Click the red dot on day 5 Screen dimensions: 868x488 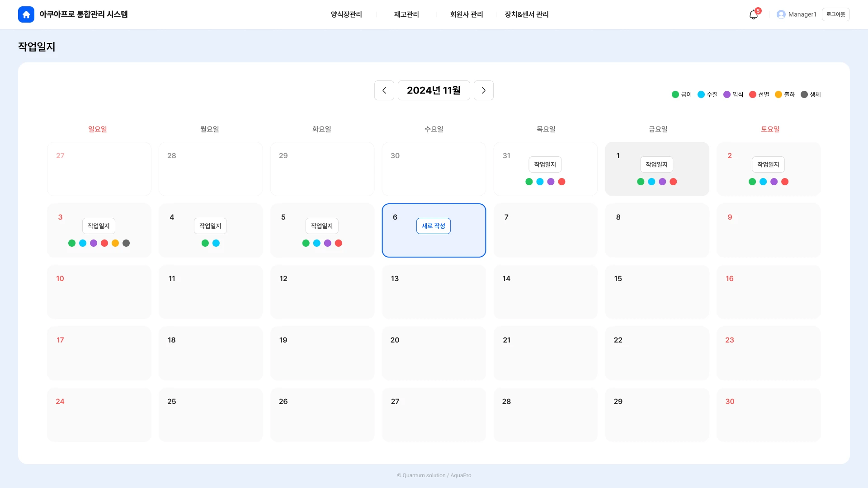click(339, 243)
